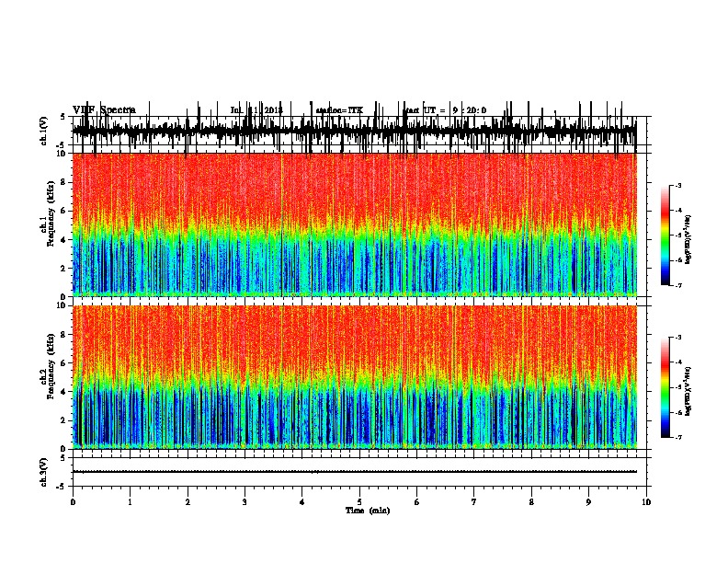The height and width of the screenshot is (563, 728).
Task: Click time axis tick label "3"
Action: click(x=245, y=501)
